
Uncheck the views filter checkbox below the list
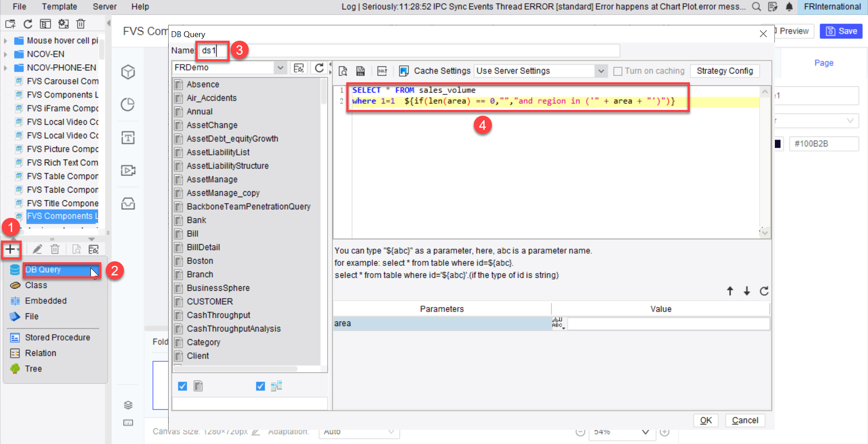click(x=260, y=386)
